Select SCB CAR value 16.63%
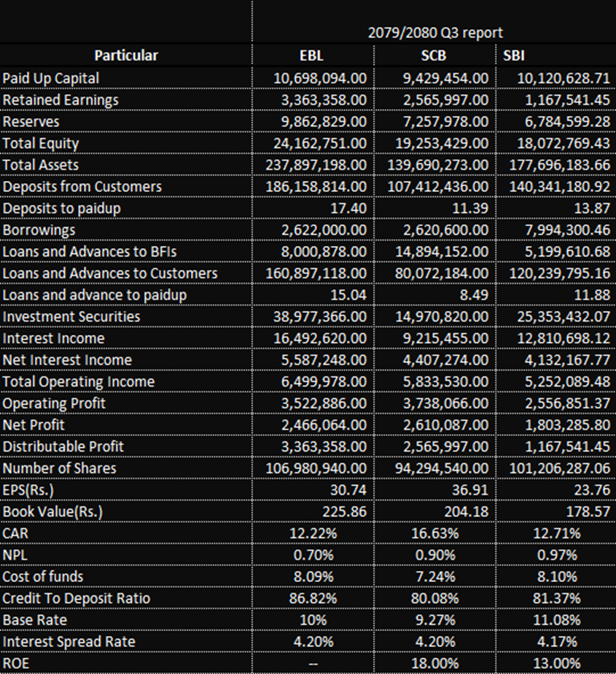616x674 pixels. pyautogui.click(x=434, y=533)
